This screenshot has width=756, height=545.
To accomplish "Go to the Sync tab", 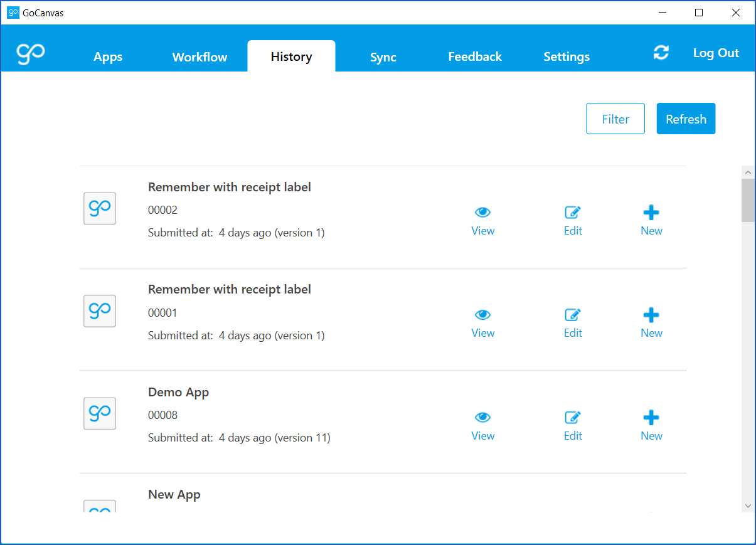I will [383, 57].
